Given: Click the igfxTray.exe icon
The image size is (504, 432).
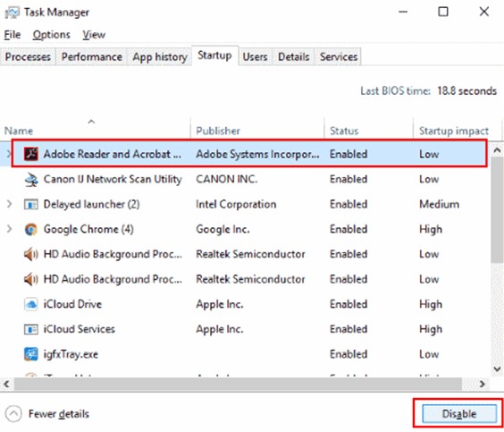Looking at the screenshot, I should click(31, 354).
